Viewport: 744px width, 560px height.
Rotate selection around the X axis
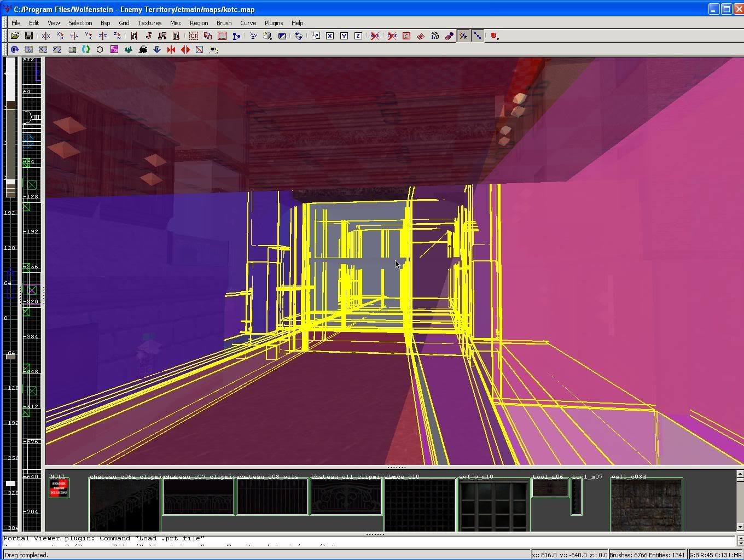60,36
